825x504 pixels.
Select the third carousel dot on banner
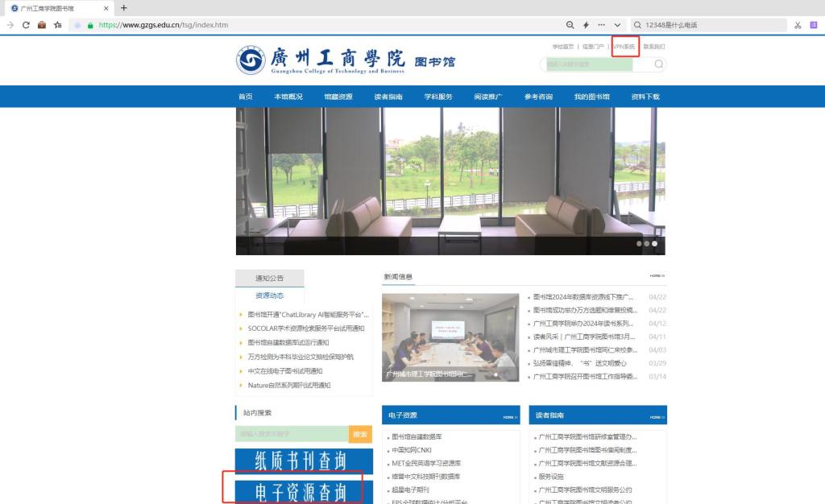pyautogui.click(x=654, y=243)
